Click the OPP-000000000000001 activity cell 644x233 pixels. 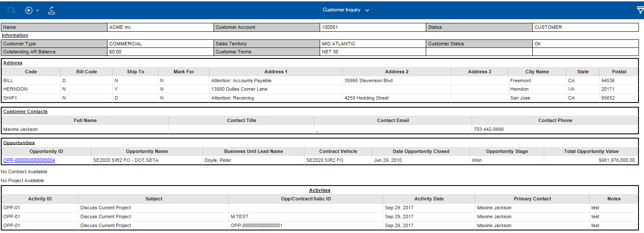(256, 225)
